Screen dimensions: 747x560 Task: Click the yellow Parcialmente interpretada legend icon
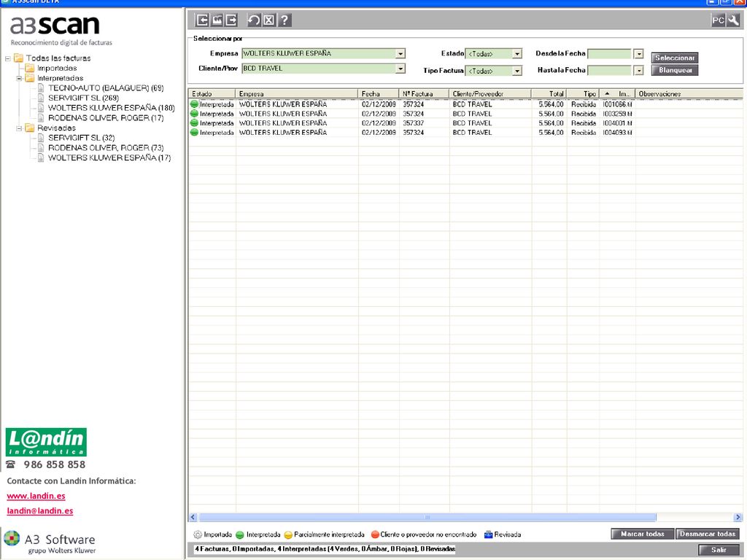coord(288,534)
